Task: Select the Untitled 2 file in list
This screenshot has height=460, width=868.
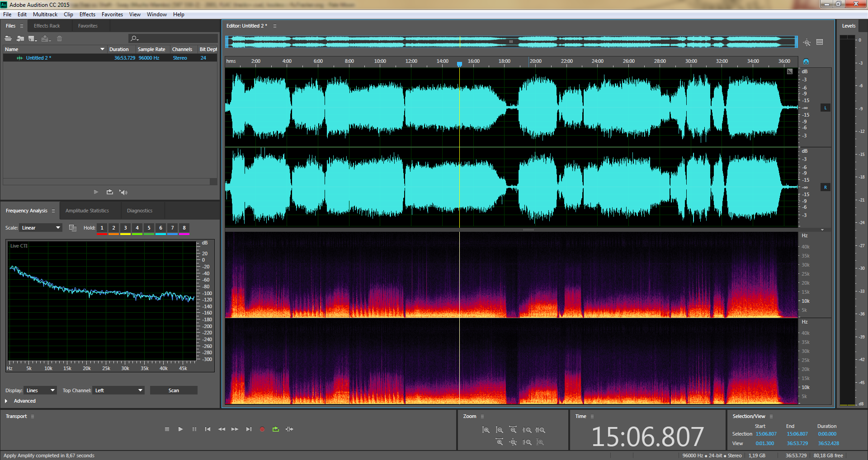Action: pos(38,58)
